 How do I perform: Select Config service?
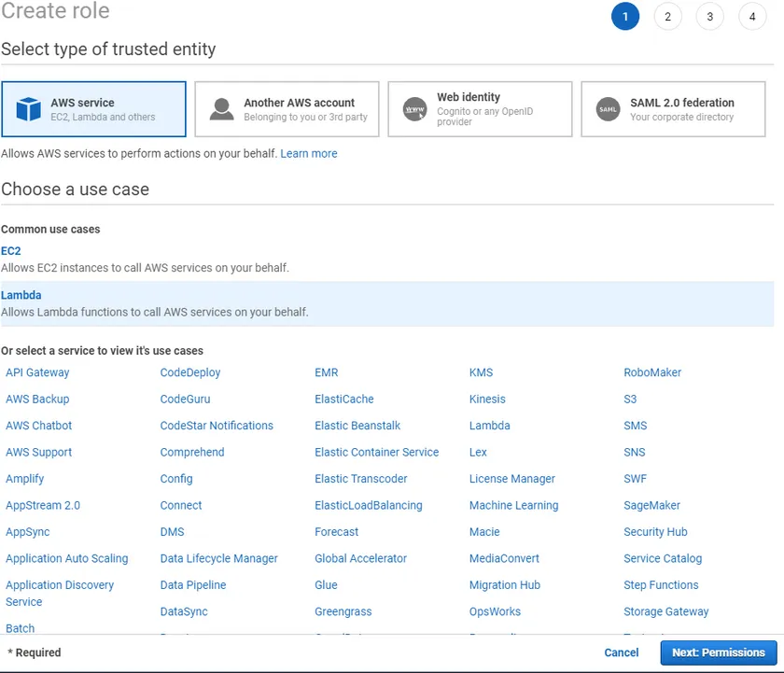click(176, 479)
